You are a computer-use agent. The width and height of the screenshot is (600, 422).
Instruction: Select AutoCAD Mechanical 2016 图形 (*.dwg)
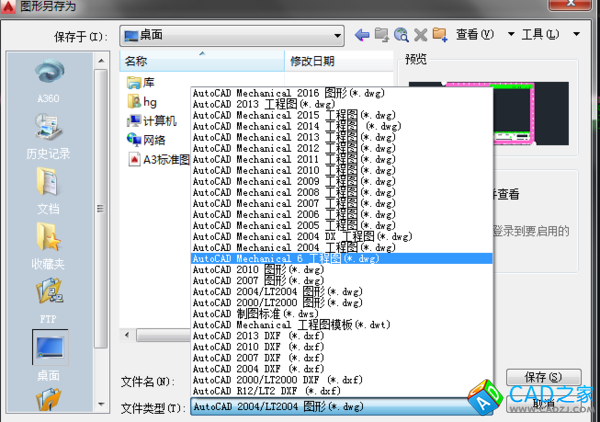coord(341,93)
